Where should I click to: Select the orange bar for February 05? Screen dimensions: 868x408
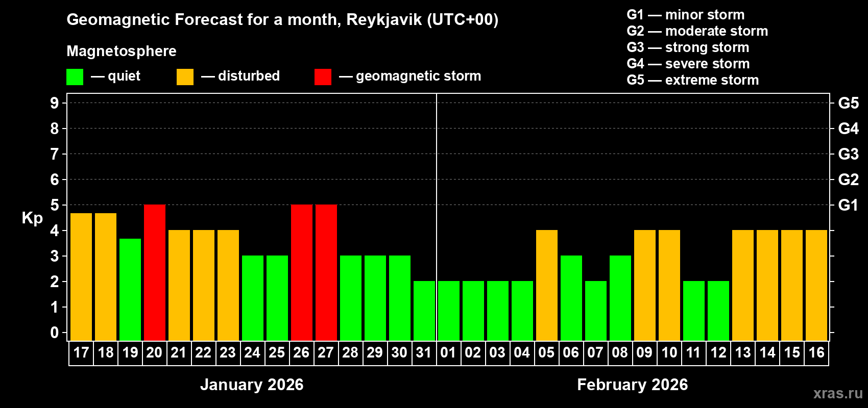click(x=547, y=286)
